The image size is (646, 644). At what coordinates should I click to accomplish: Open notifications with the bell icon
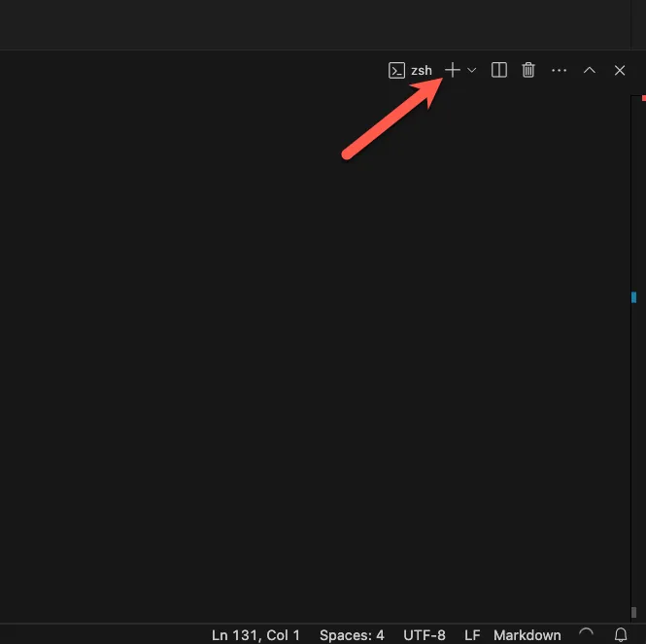(621, 634)
